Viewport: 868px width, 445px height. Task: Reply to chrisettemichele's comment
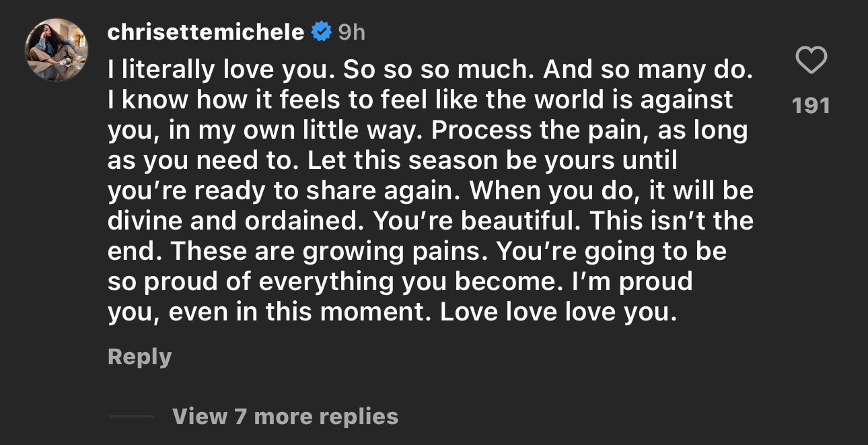139,356
